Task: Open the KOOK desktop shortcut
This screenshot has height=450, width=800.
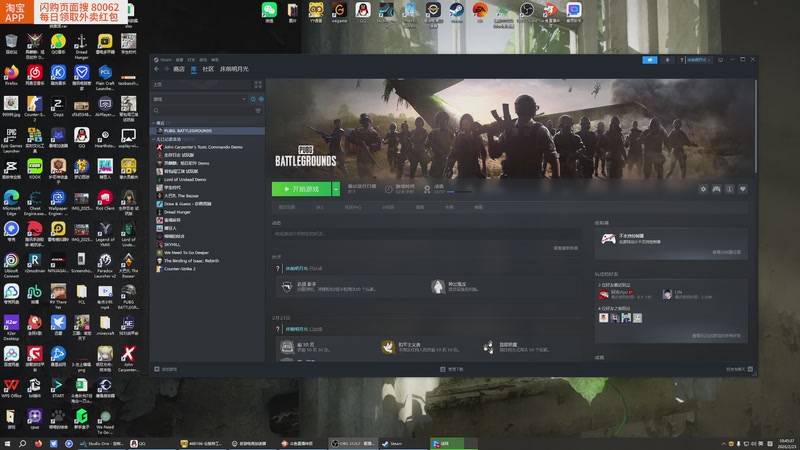Action: [x=35, y=169]
